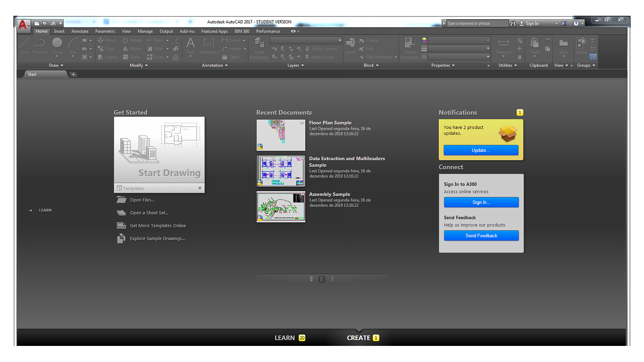
Task: Click Open a Sheet Set... link
Action: (x=149, y=213)
